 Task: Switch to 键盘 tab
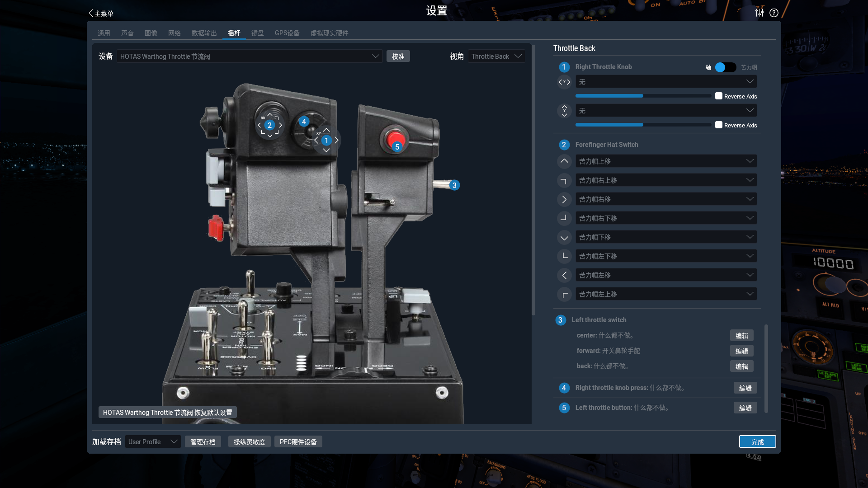tap(258, 33)
